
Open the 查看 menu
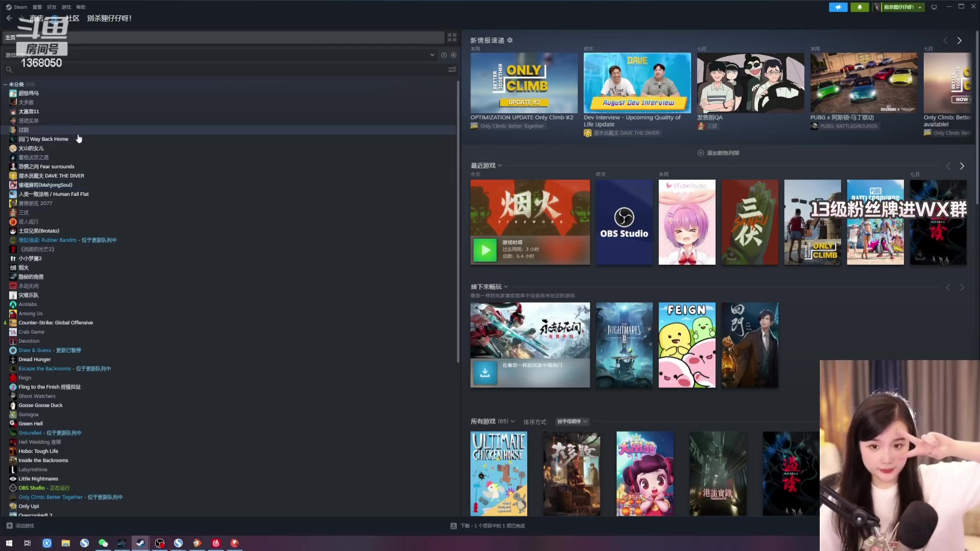pos(37,7)
